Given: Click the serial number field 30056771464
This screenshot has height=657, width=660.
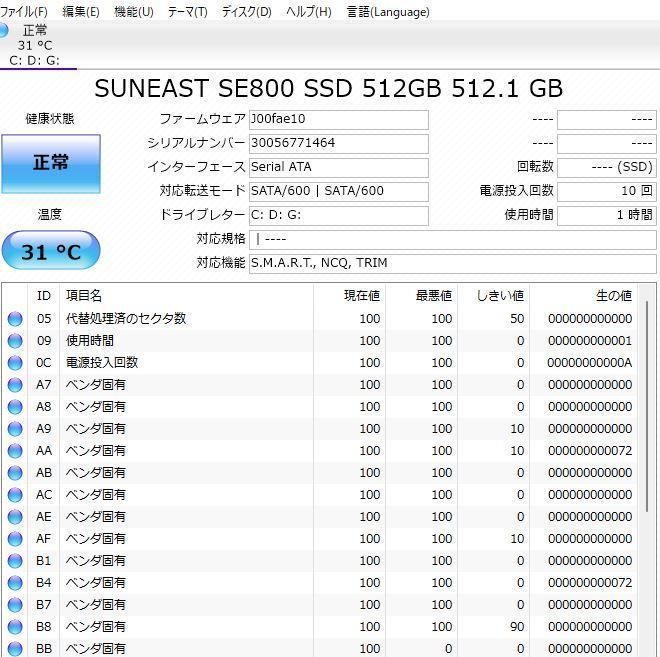Looking at the screenshot, I should pos(339,144).
